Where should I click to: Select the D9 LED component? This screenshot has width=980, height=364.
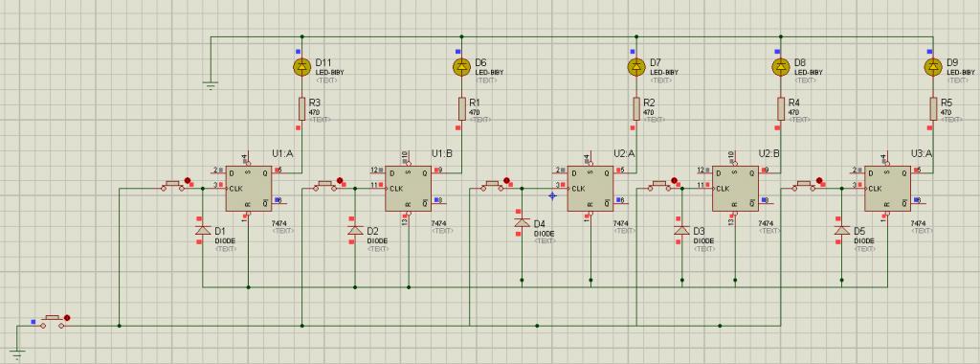tap(933, 66)
